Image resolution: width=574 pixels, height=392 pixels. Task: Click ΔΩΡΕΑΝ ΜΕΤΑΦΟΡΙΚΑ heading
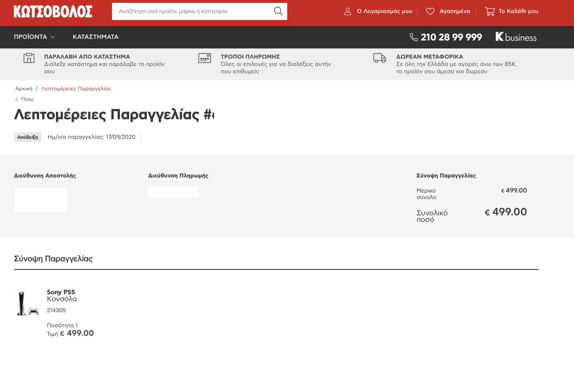(429, 57)
